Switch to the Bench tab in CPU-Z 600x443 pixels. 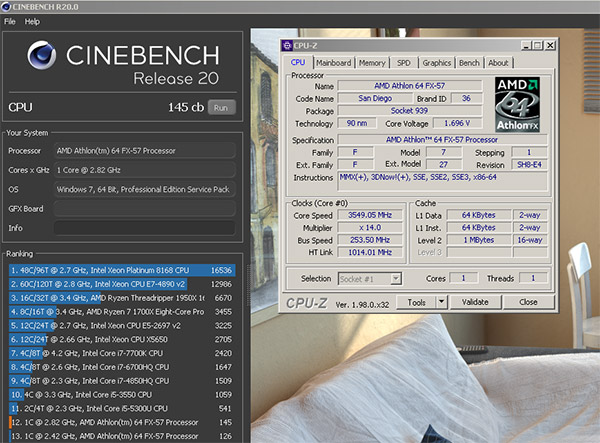(x=469, y=63)
